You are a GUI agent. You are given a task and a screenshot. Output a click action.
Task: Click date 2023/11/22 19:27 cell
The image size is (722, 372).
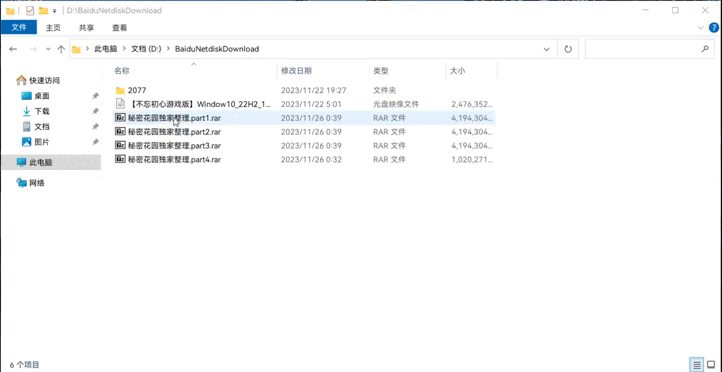314,90
